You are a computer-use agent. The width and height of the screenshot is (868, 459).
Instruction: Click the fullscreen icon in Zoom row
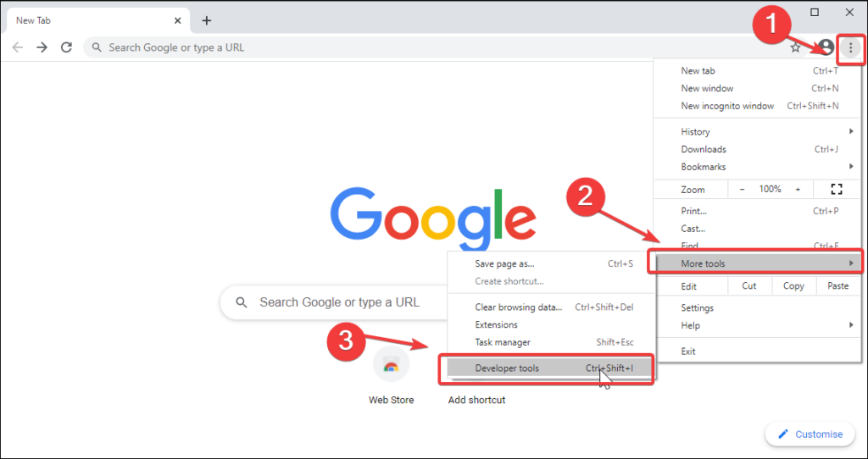click(x=837, y=189)
